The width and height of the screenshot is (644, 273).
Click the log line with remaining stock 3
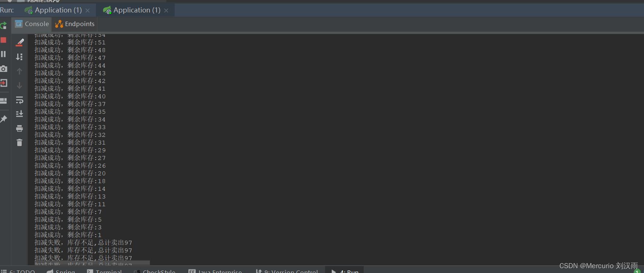click(68, 227)
